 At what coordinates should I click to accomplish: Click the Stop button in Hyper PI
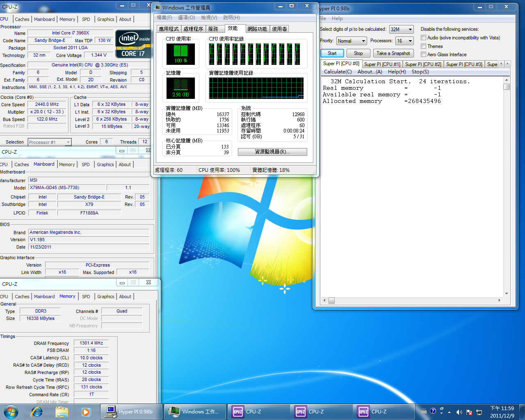[x=358, y=53]
